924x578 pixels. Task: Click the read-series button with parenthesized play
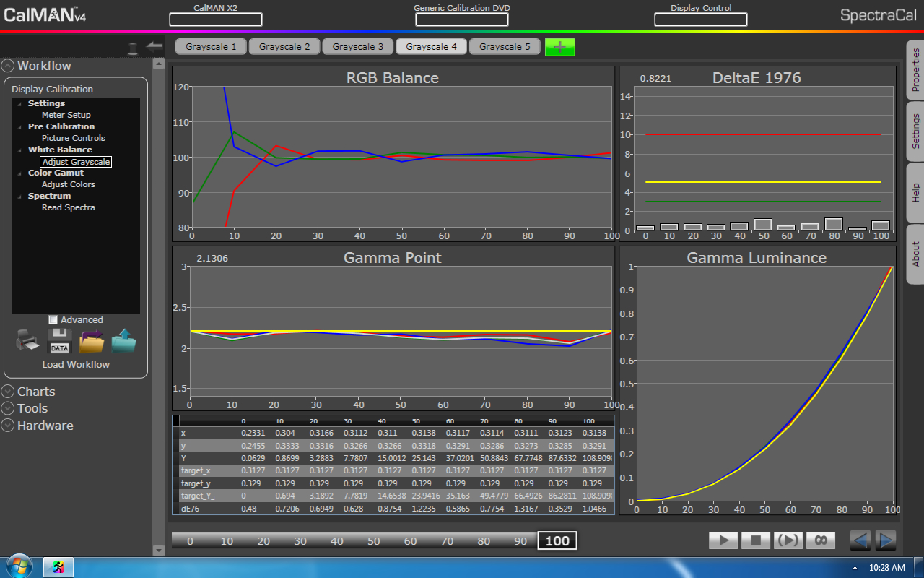(x=788, y=540)
